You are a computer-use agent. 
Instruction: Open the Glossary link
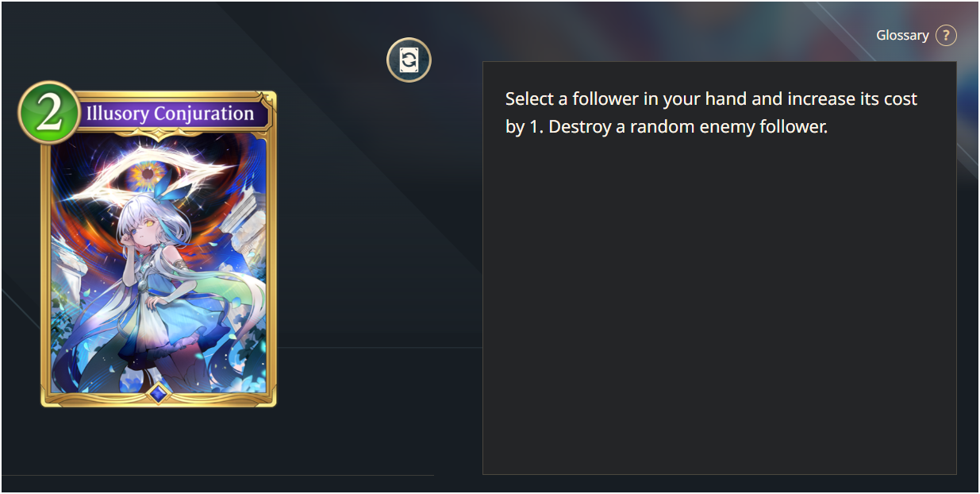point(902,36)
